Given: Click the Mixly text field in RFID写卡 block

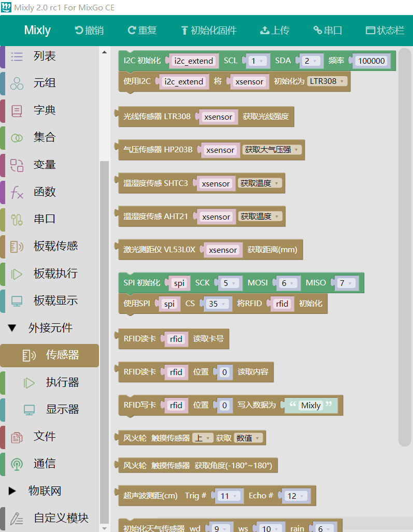Looking at the screenshot, I should click(x=311, y=406).
